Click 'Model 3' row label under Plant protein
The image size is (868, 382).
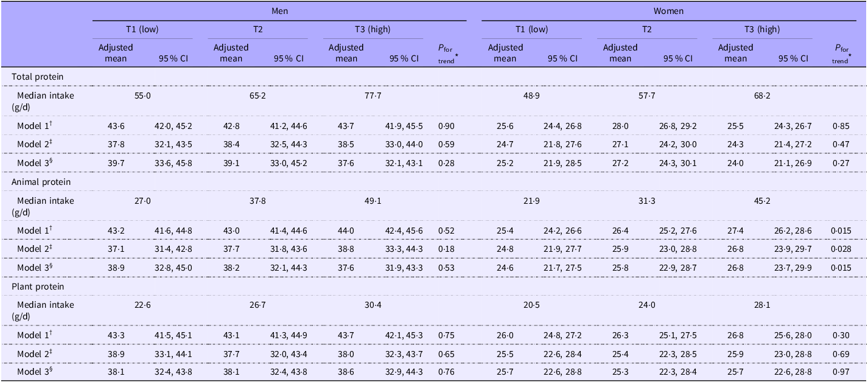(x=35, y=372)
